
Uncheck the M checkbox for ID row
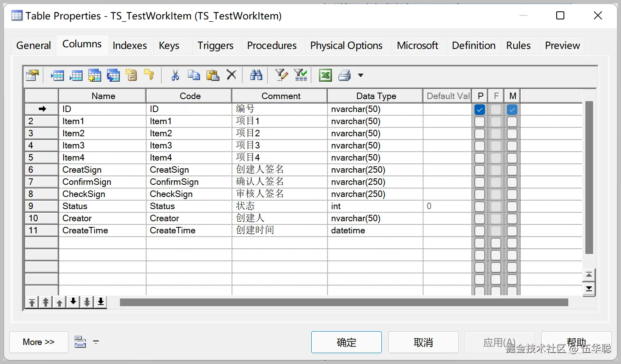(512, 110)
